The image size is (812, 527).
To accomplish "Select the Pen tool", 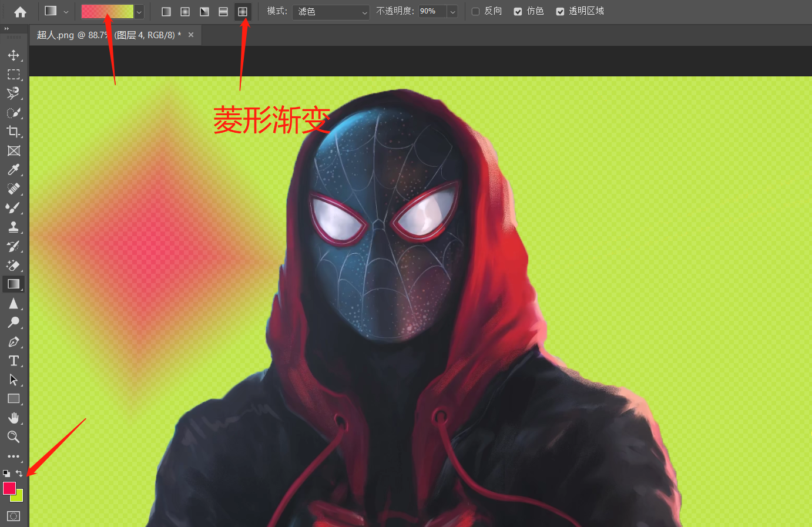I will [x=14, y=341].
